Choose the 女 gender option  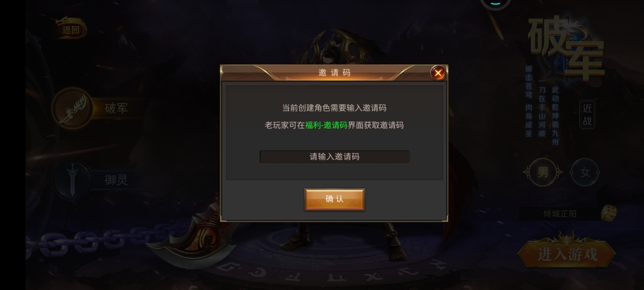point(585,172)
